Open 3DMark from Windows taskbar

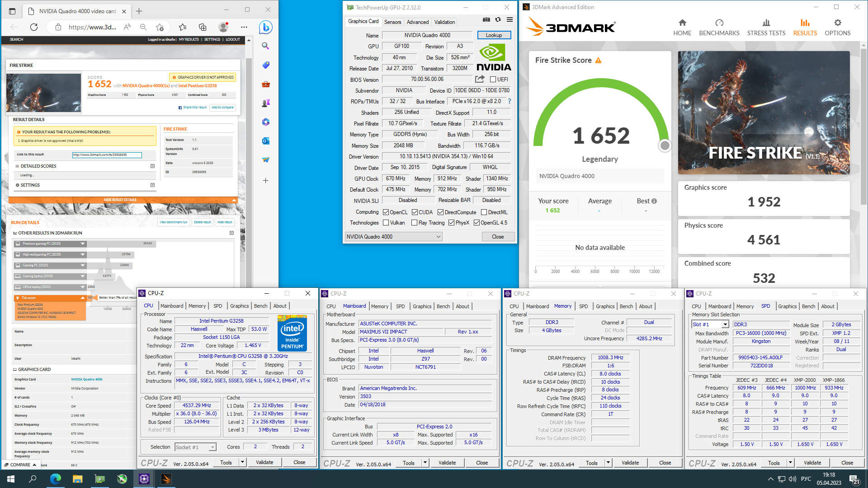click(166, 479)
